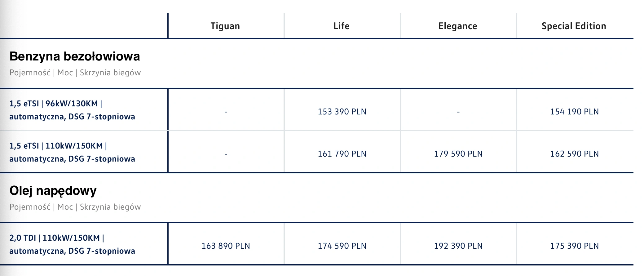This screenshot has width=644, height=276.
Task: Click the 179 590 PLN Elegance price
Action: (x=458, y=154)
